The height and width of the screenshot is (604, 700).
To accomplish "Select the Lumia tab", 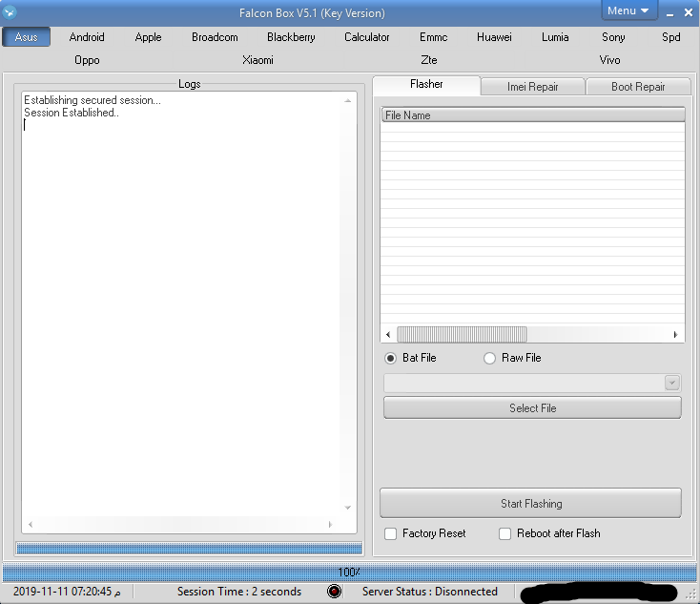I will point(555,37).
